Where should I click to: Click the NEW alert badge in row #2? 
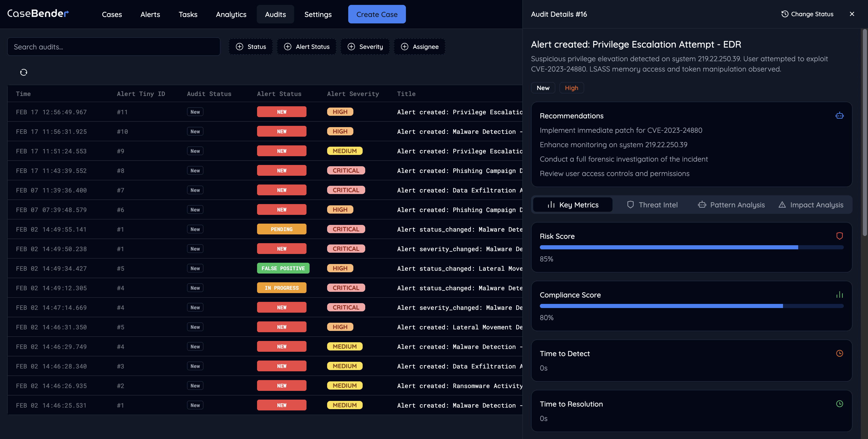(282, 385)
